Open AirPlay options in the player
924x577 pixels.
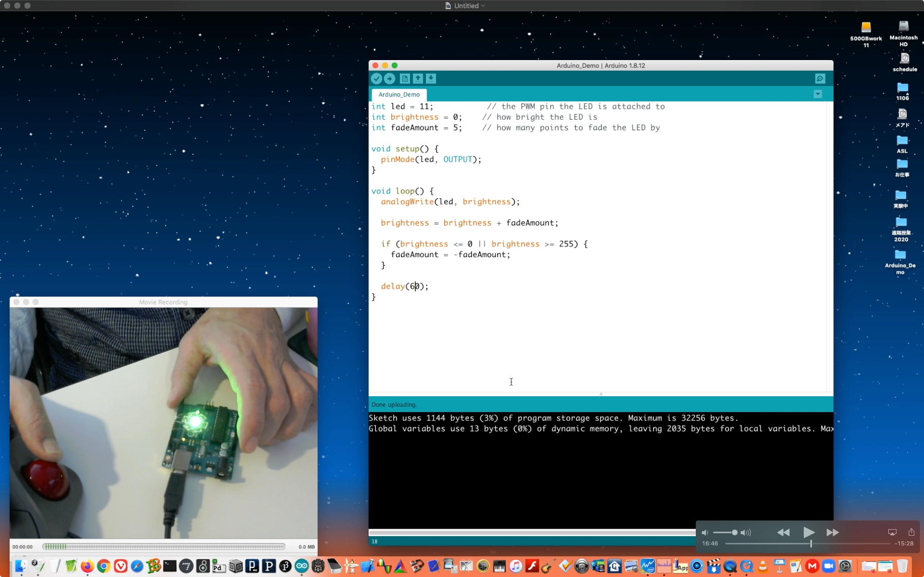click(892, 532)
